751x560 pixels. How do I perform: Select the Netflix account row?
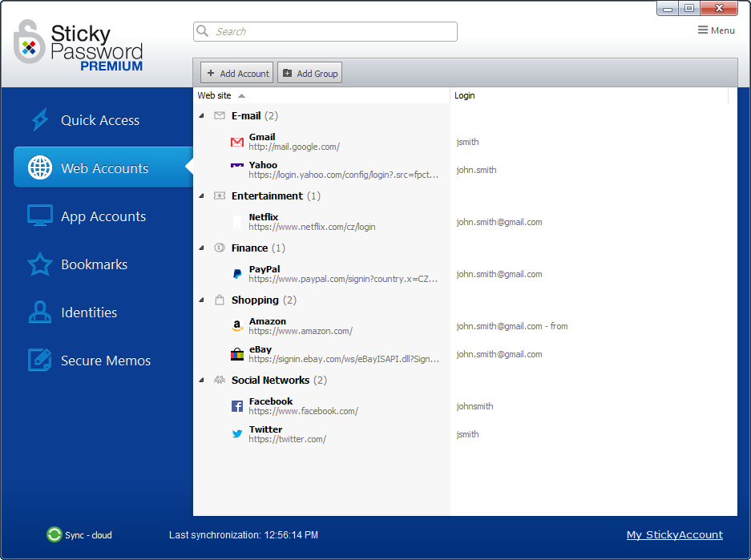[x=465, y=222]
